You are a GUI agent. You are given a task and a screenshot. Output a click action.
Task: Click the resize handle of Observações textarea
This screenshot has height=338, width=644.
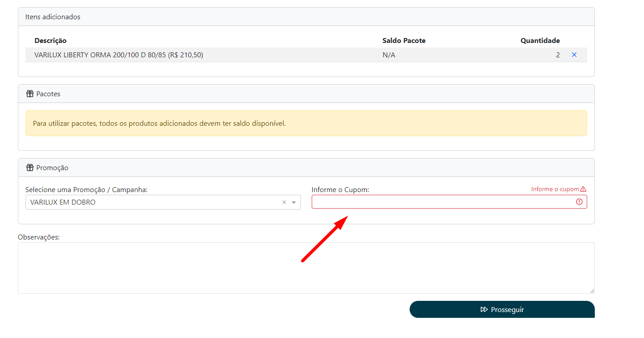click(x=592, y=291)
